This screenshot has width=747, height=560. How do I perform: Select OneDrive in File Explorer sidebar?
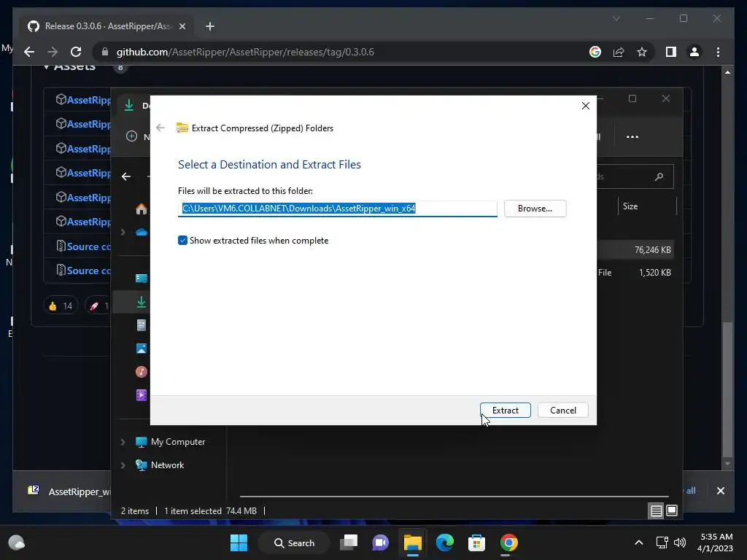click(x=142, y=232)
